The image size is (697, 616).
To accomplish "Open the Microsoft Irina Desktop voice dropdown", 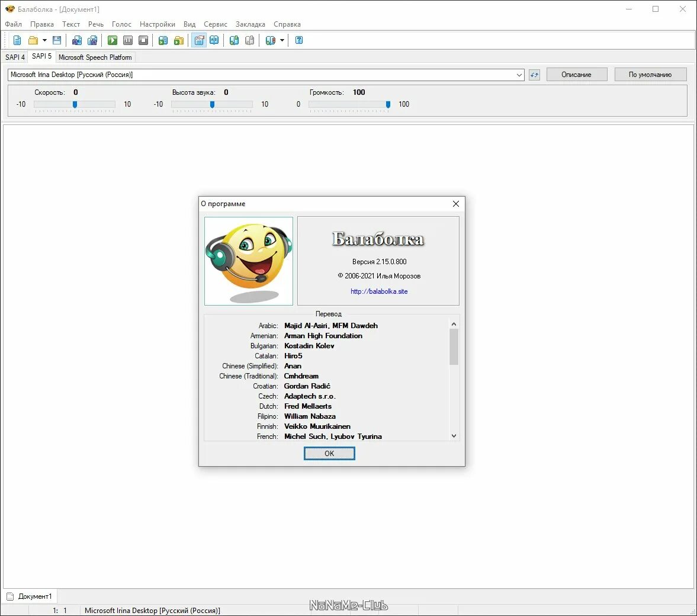I will click(x=266, y=75).
